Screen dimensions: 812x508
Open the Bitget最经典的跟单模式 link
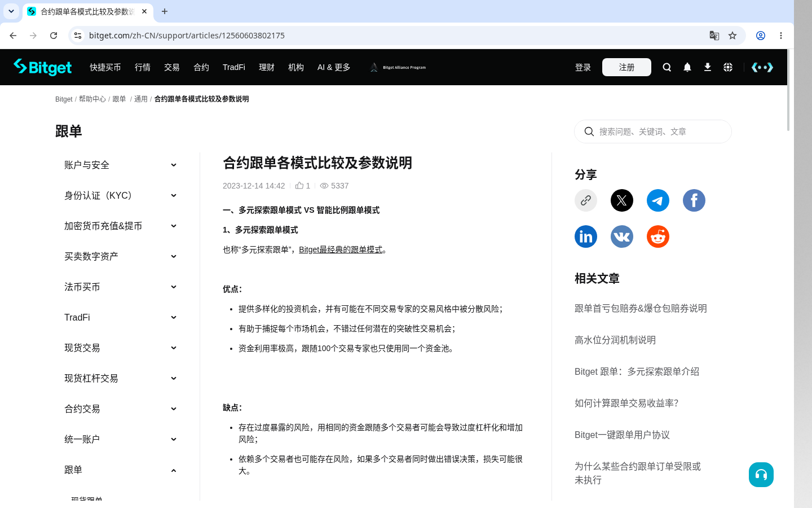pos(341,249)
